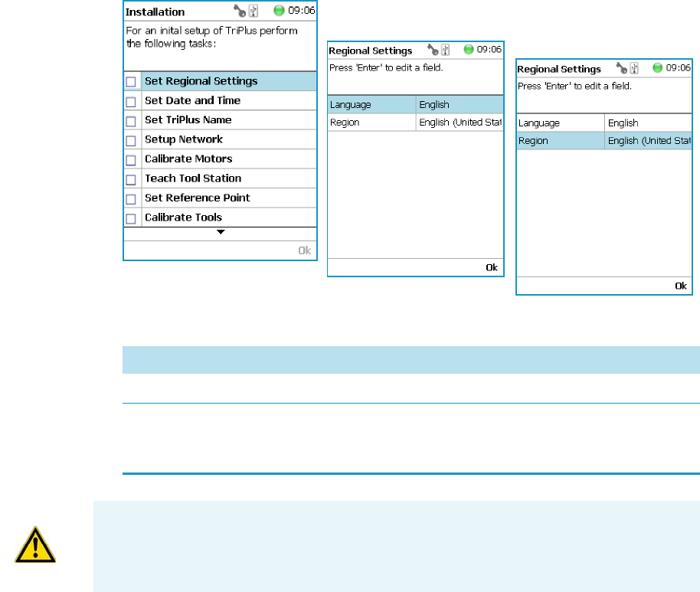This screenshot has width=700, height=592.
Task: Check the Teach Tool Station checkbox
Action: (131, 179)
